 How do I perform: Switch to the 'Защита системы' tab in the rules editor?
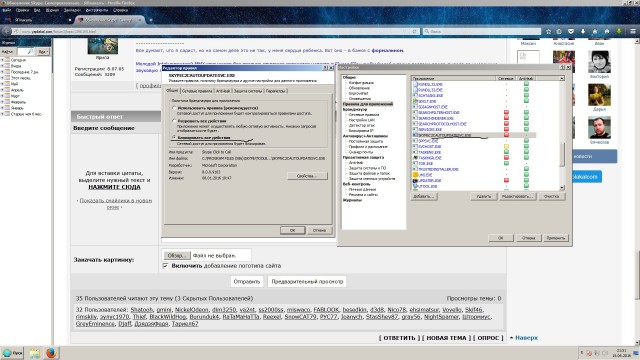pyautogui.click(x=248, y=91)
